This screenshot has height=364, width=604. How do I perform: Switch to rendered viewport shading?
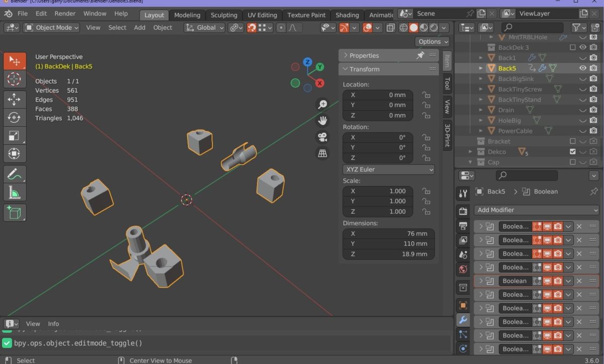pyautogui.click(x=433, y=28)
